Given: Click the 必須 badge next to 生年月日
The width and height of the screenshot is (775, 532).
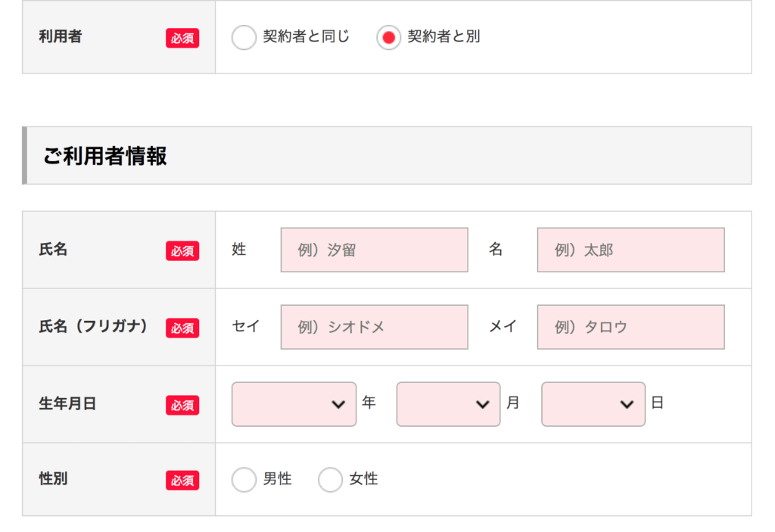Looking at the screenshot, I should pos(182,405).
